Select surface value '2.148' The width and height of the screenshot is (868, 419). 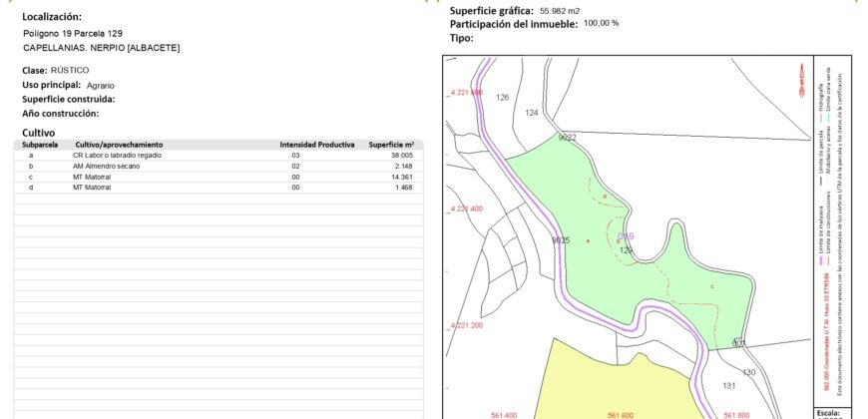[403, 166]
